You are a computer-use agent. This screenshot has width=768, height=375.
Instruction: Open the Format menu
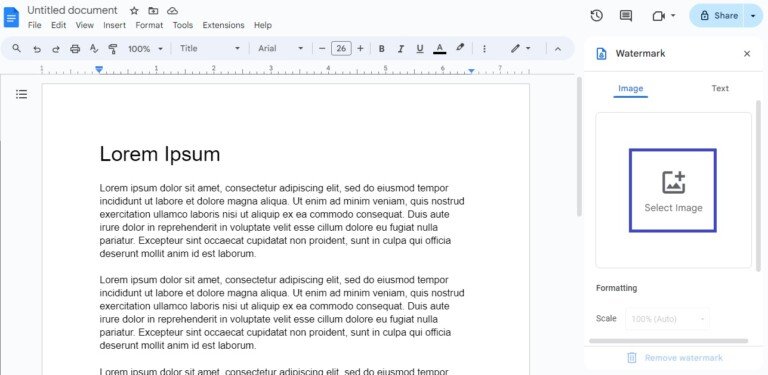149,25
